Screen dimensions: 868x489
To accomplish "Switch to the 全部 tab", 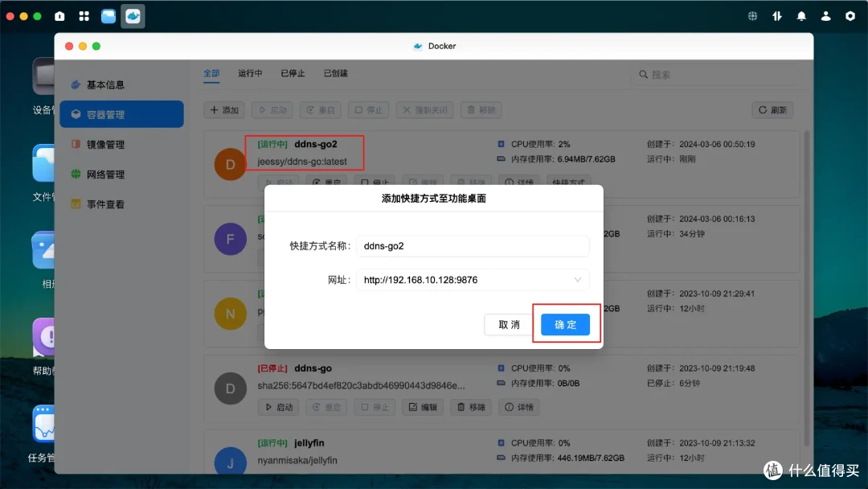I will click(211, 73).
